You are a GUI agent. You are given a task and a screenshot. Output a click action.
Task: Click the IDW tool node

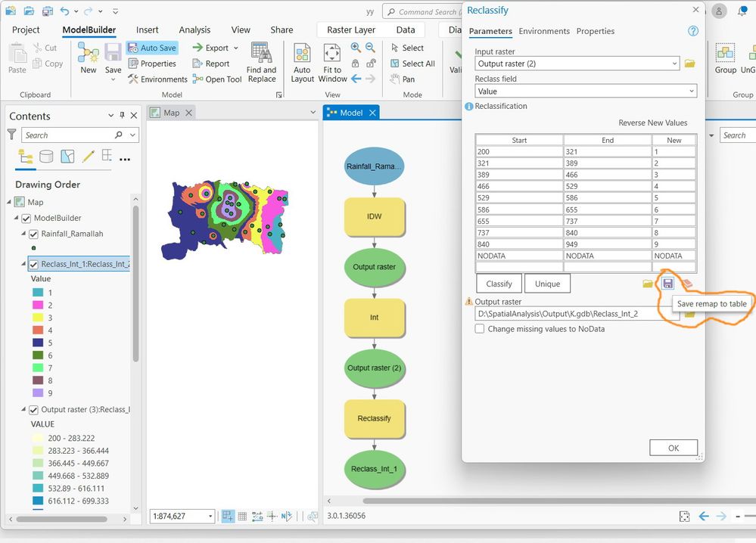(x=374, y=217)
